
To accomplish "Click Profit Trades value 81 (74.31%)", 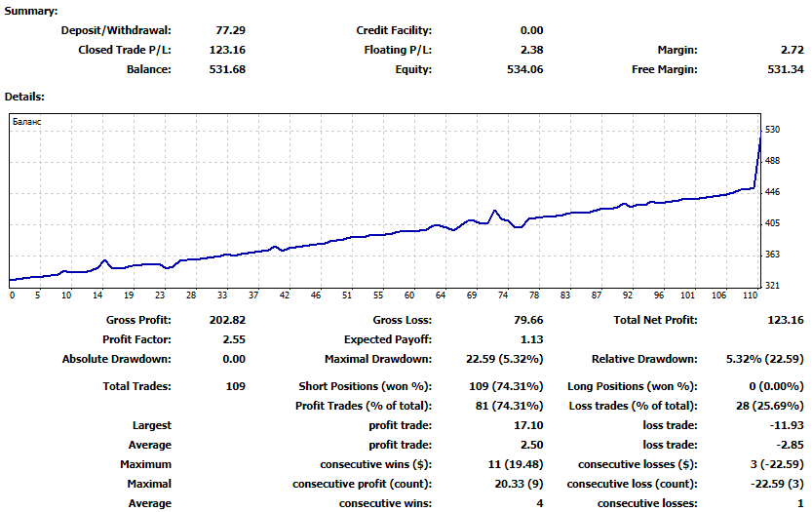I will pyautogui.click(x=509, y=407).
